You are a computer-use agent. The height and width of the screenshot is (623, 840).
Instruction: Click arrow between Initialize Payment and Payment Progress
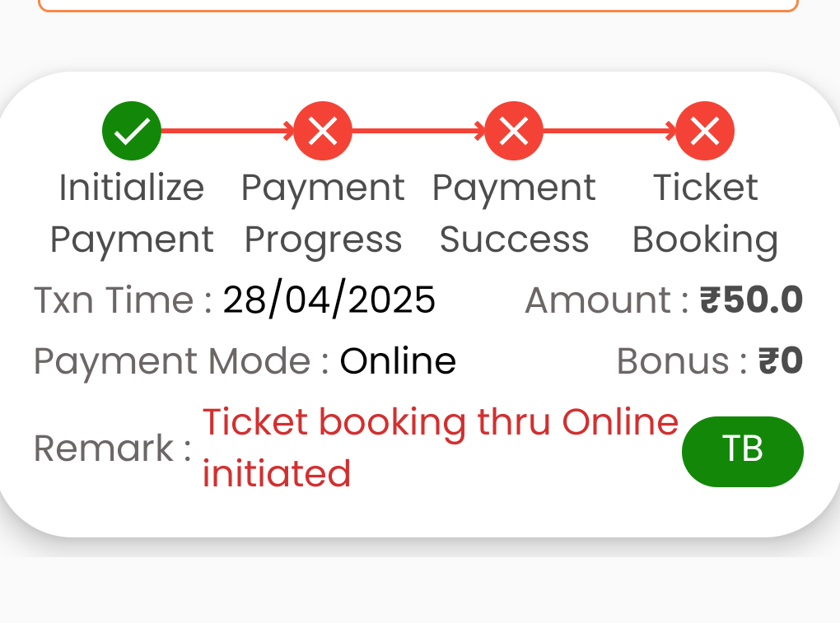[227, 131]
